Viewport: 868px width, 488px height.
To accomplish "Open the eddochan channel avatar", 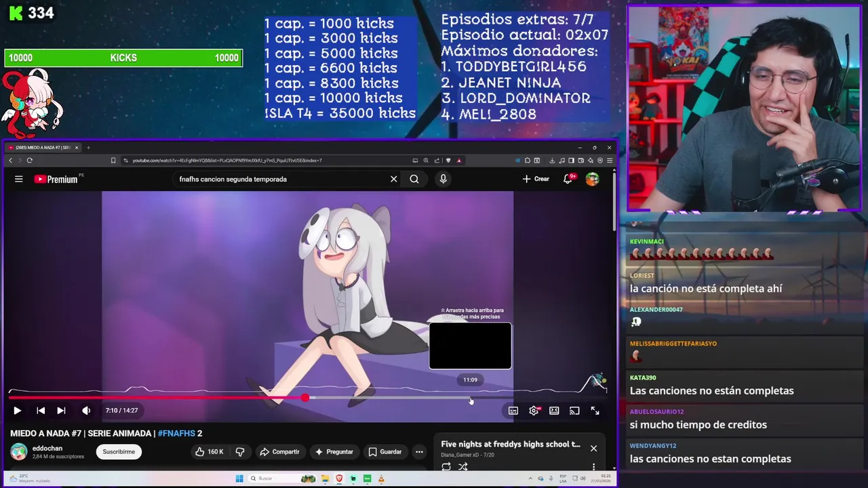I will tap(19, 451).
